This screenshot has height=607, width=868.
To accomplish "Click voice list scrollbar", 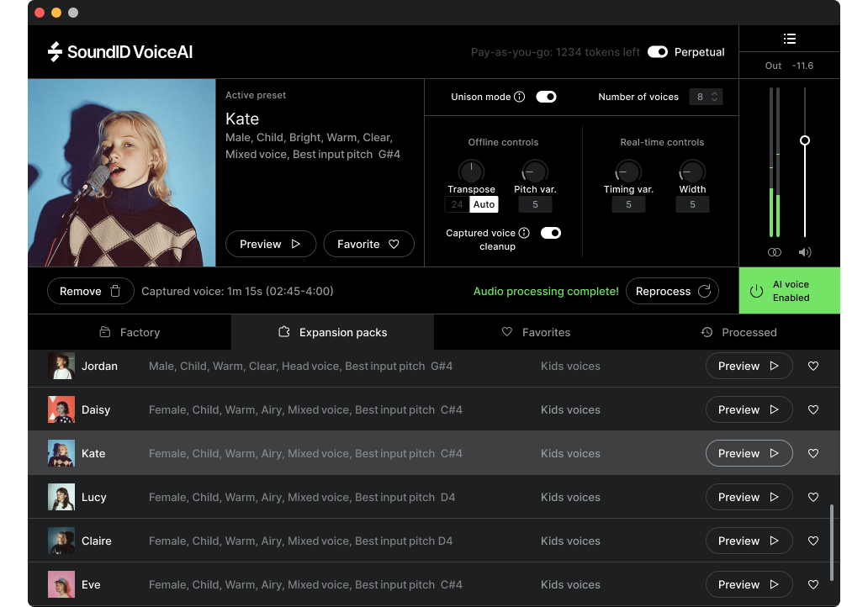I will pos(832,541).
